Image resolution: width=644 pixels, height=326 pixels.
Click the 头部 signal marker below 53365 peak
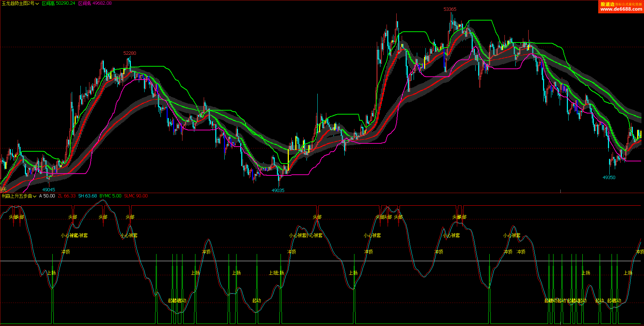pyautogui.click(x=459, y=217)
